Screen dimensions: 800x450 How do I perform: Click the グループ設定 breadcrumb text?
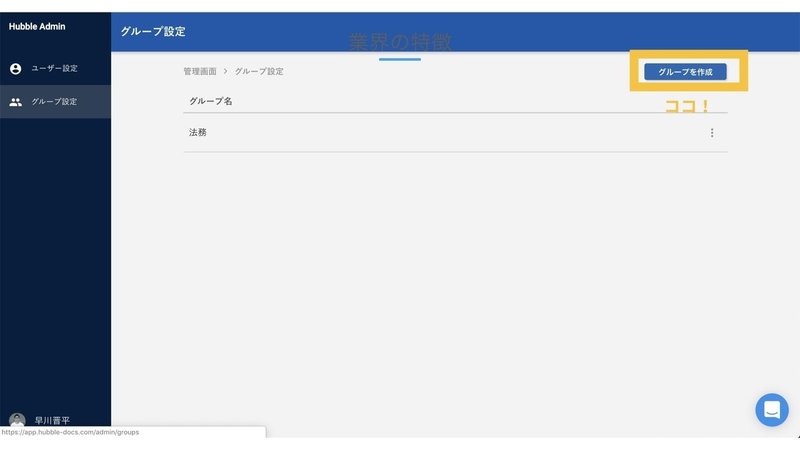(259, 71)
